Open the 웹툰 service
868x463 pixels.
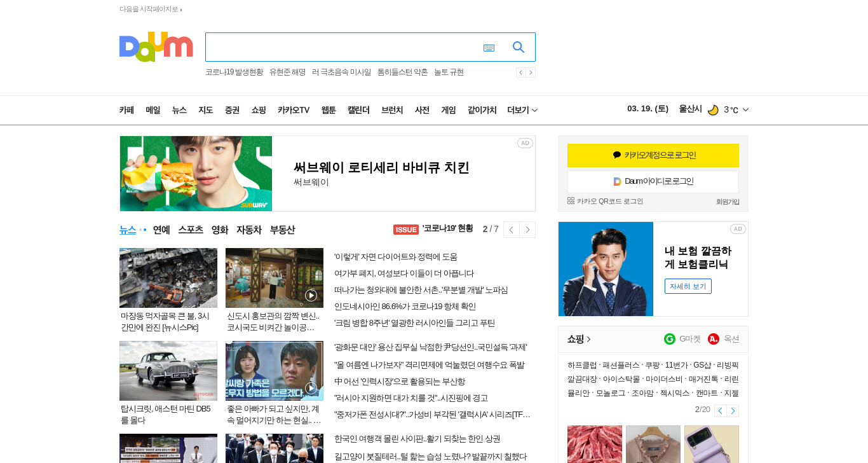point(329,110)
